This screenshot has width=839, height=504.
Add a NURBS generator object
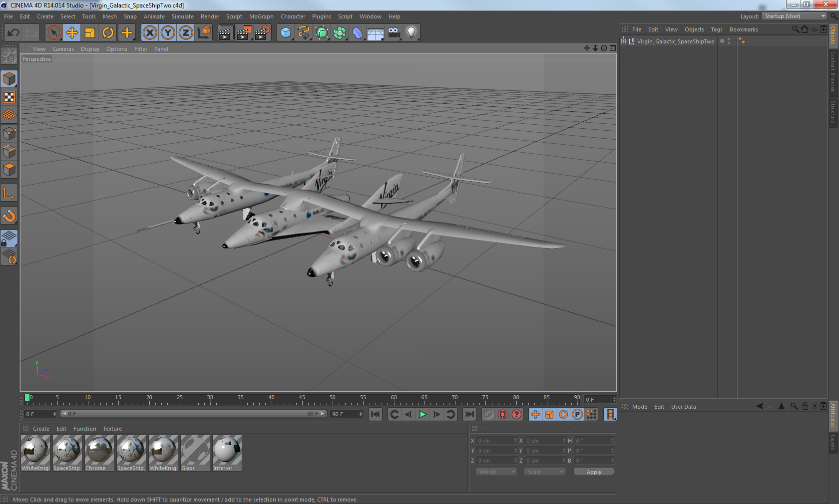(322, 33)
